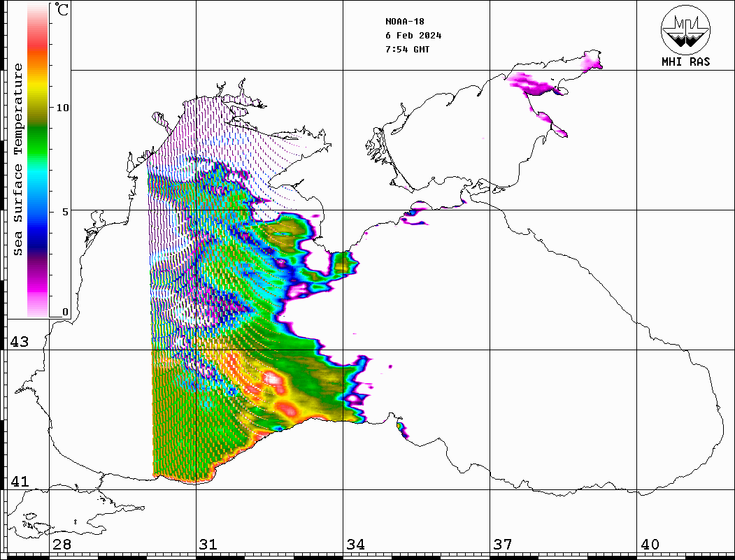735x560 pixels.
Task: Click the time '7:54 GMT'
Action: point(407,49)
